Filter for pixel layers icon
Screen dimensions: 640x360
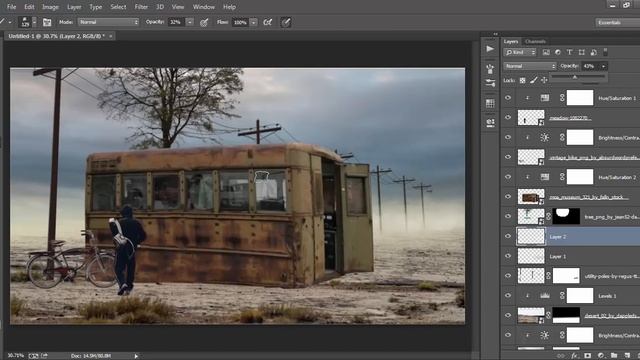click(x=546, y=52)
